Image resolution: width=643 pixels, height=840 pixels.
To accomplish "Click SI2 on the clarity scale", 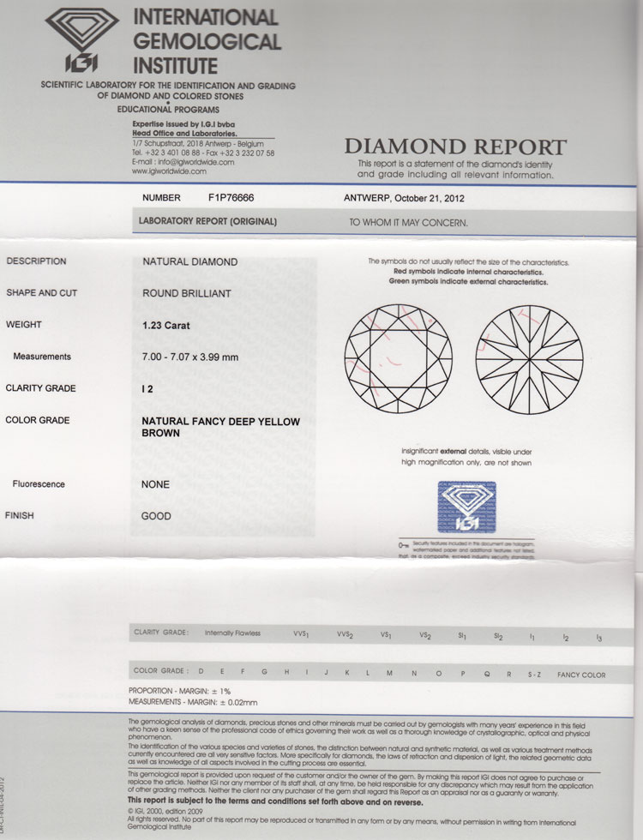I will coord(498,637).
